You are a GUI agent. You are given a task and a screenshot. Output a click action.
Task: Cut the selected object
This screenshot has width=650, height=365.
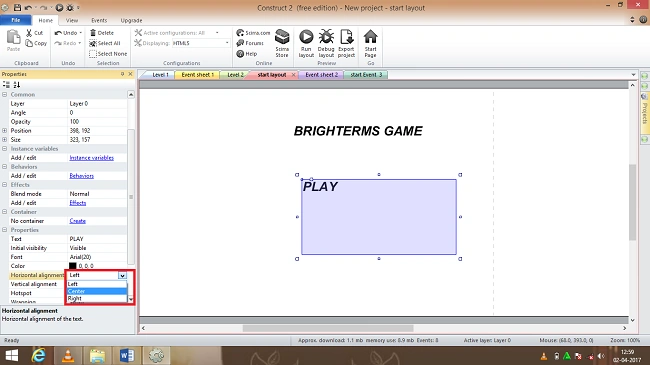point(34,33)
